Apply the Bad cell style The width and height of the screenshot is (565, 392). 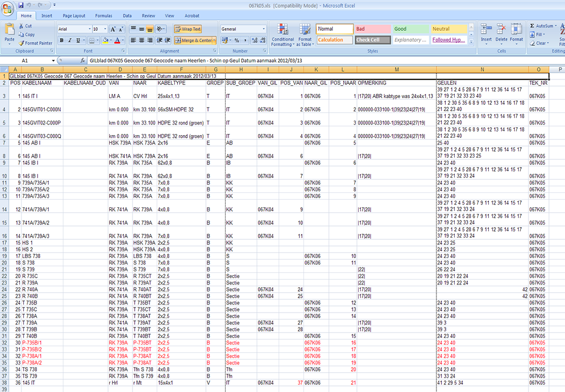click(x=373, y=29)
